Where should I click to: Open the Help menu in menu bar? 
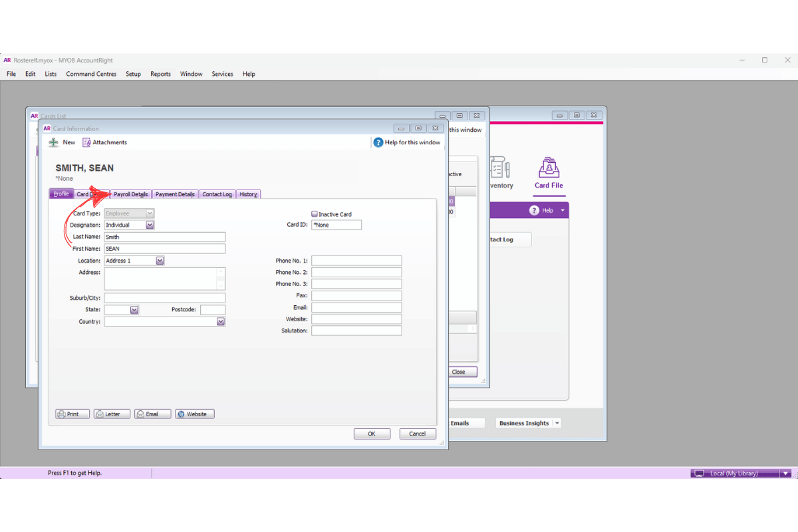(249, 74)
